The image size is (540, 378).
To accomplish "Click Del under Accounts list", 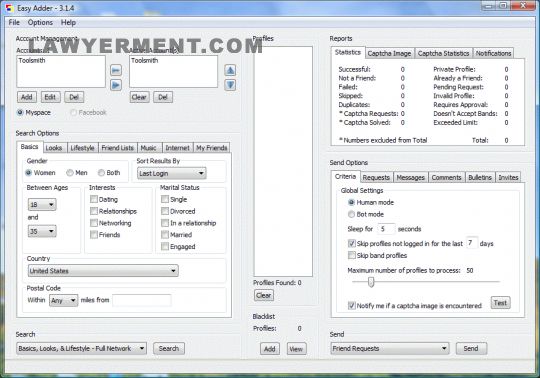I will pos(74,97).
